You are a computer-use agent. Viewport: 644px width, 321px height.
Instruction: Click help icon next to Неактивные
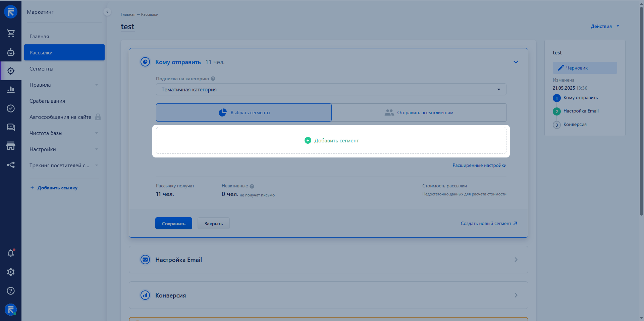click(252, 186)
